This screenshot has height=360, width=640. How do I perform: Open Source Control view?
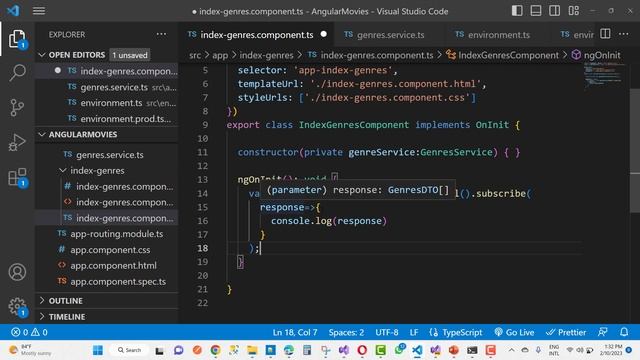click(x=17, y=108)
